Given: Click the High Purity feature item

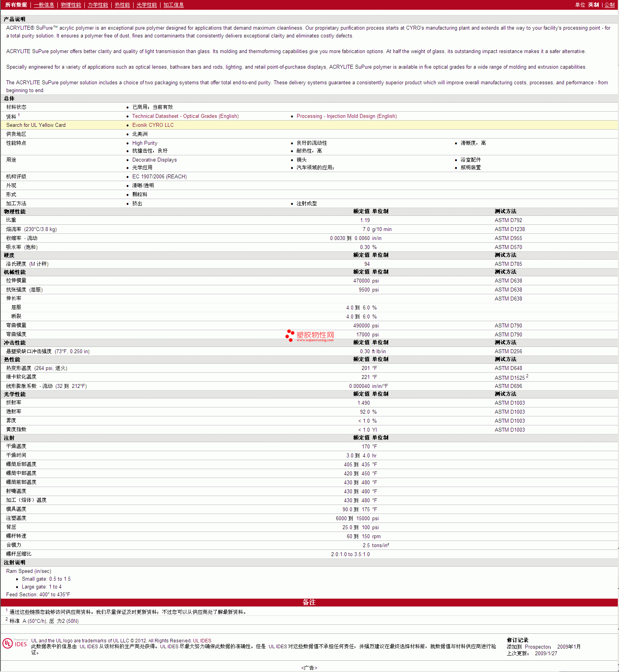Looking at the screenshot, I should (145, 143).
